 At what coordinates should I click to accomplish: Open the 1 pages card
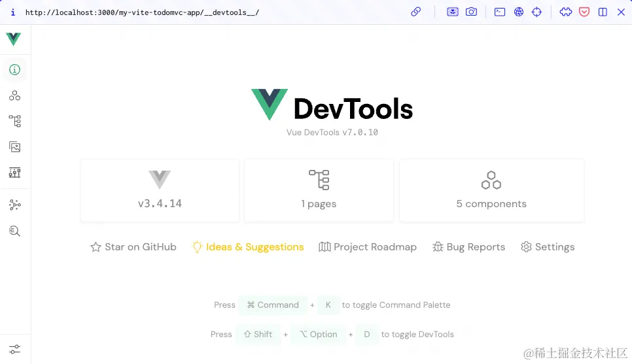coord(319,190)
